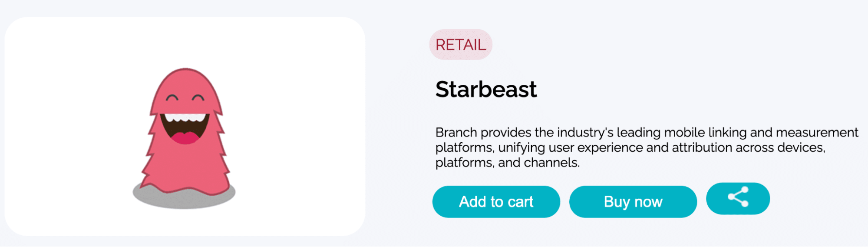The width and height of the screenshot is (868, 247).
Task: Click the monster's white teeth
Action: pyautogui.click(x=185, y=117)
